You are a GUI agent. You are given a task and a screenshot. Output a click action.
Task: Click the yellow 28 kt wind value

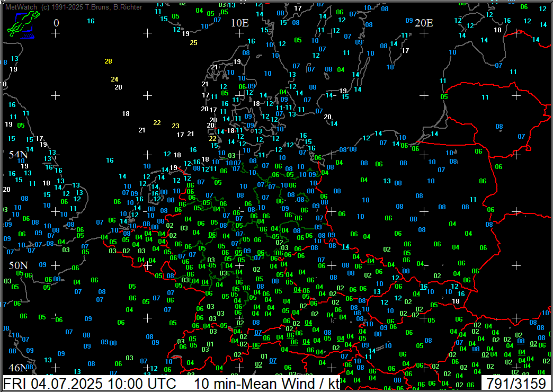coord(108,61)
